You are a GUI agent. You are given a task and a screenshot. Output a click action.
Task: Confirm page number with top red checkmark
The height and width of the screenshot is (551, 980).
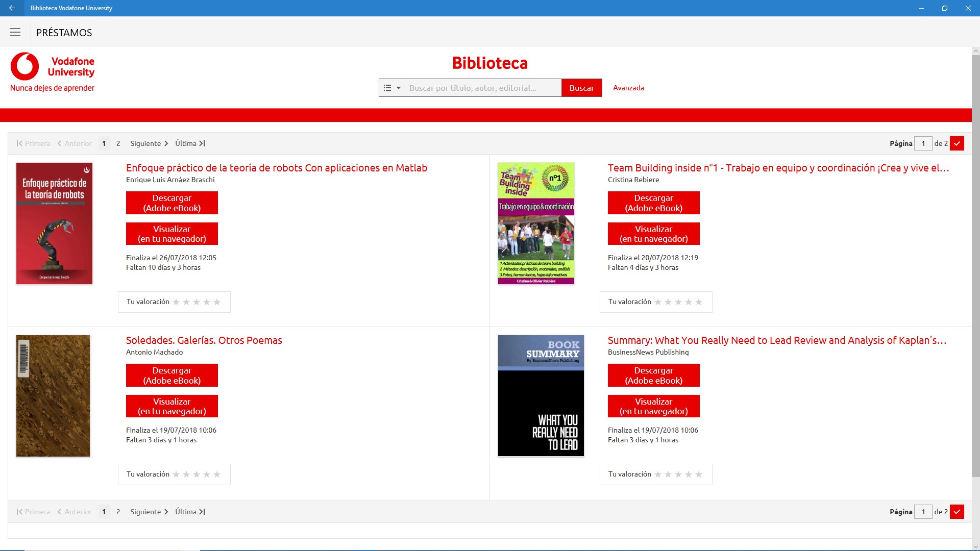coord(957,143)
